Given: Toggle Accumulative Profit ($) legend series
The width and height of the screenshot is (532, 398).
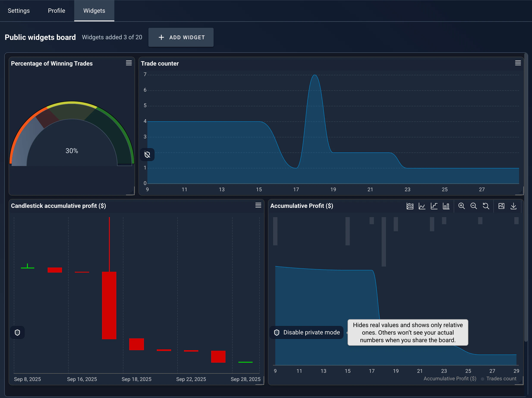Looking at the screenshot, I should tap(450, 379).
